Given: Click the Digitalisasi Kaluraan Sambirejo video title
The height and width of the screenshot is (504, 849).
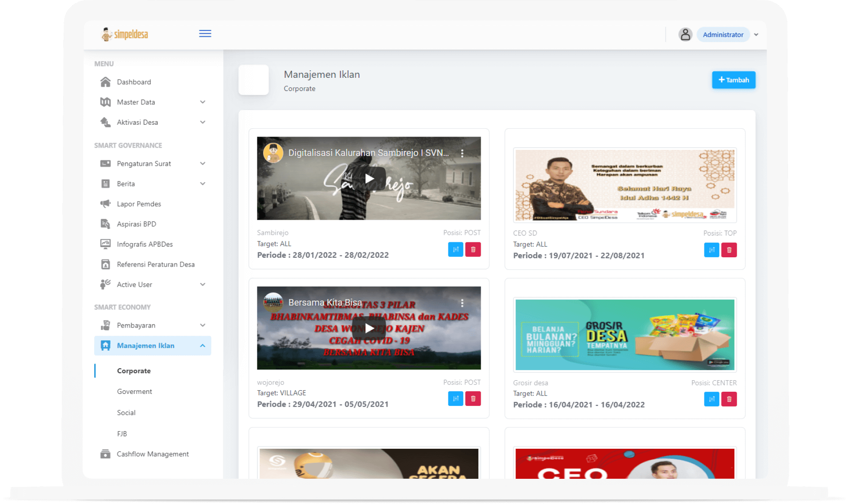Looking at the screenshot, I should coord(368,153).
